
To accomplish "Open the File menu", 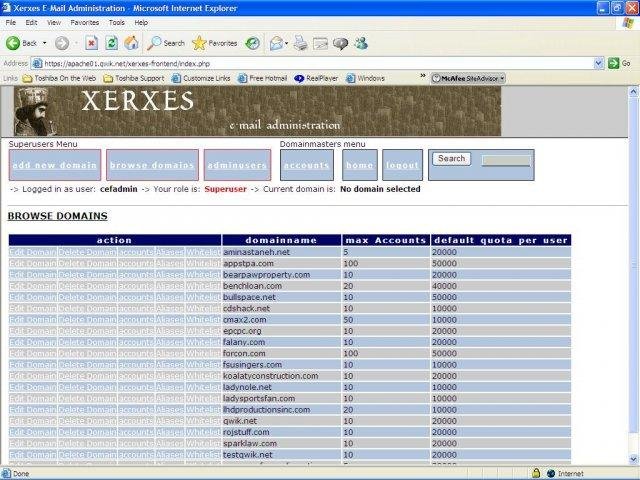I will point(11,22).
